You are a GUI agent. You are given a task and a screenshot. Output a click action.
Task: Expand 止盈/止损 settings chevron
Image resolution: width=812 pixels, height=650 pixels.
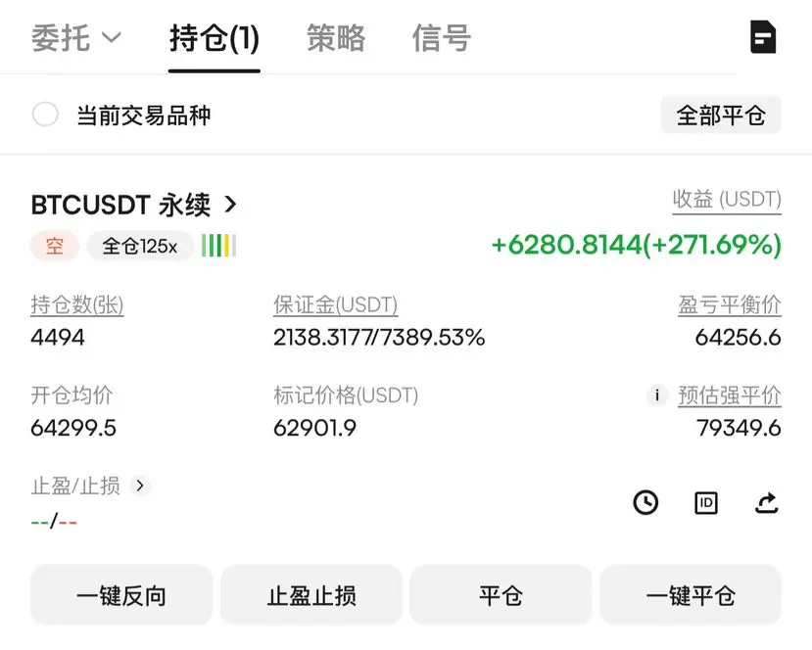[x=140, y=486]
